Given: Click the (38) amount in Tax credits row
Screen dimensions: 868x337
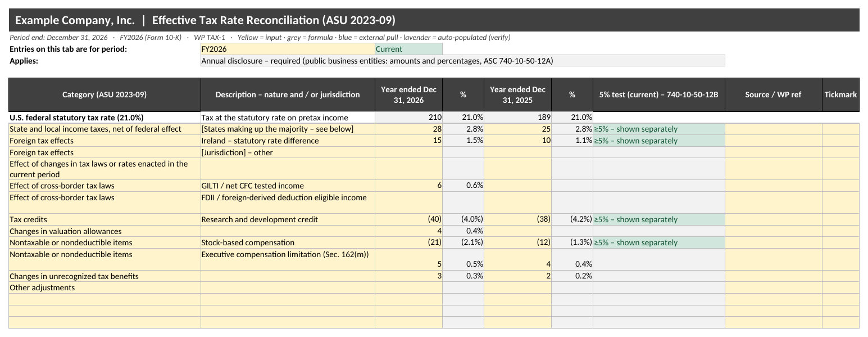Looking at the screenshot, I should coord(517,219).
